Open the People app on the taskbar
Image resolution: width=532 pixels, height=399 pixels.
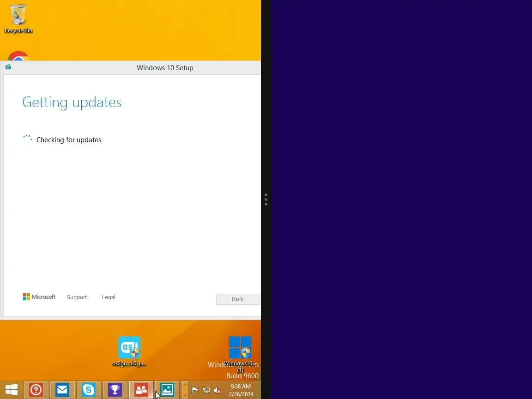pyautogui.click(x=141, y=390)
